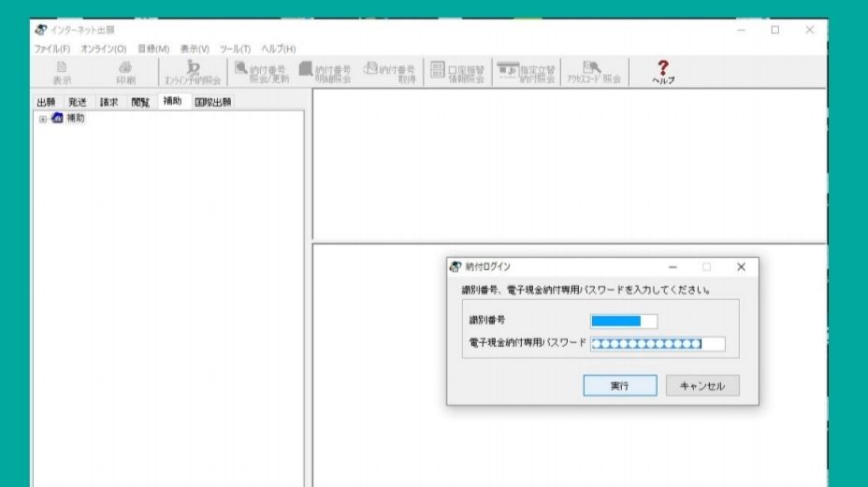This screenshot has width=868, height=487.
Task: Select the 補助 folder in tree
Action: [74, 119]
